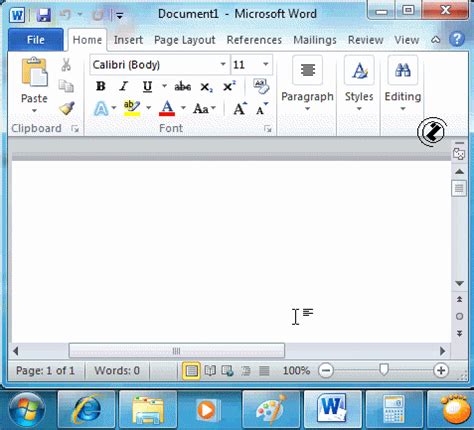Toggle Underline formatting
Viewport: 474px width, 430px height.
click(x=147, y=87)
